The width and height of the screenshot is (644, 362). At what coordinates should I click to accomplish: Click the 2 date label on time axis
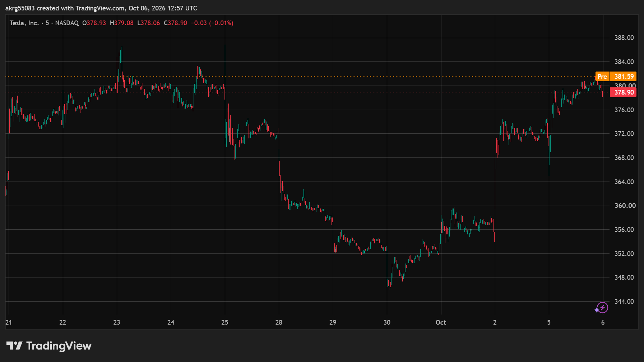pos(495,322)
